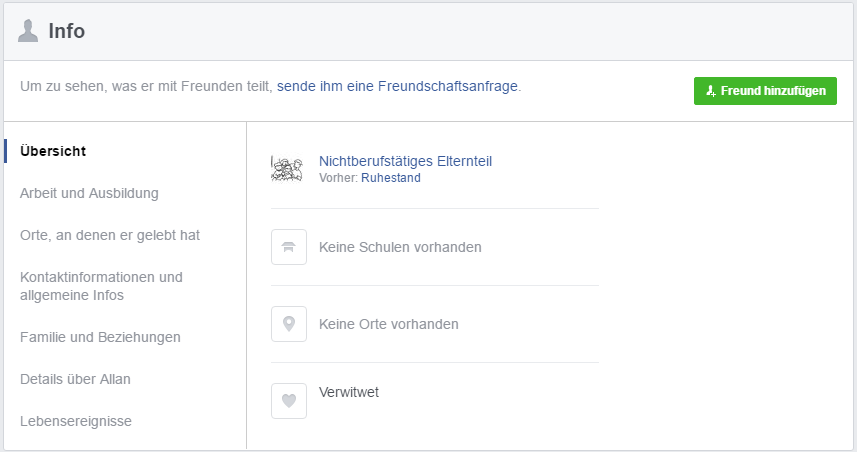Click the add-person icon on Freund hinzufügen
Screen dimensions: 857x452
pos(711,91)
